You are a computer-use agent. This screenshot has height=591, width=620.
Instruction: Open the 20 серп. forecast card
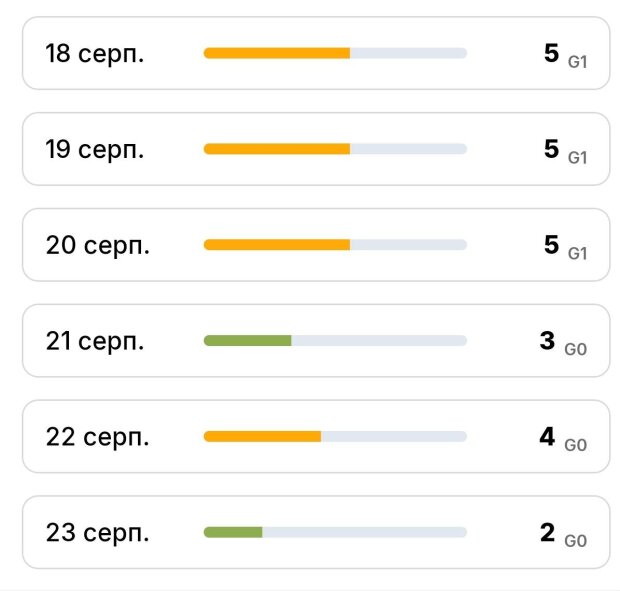coord(316,245)
